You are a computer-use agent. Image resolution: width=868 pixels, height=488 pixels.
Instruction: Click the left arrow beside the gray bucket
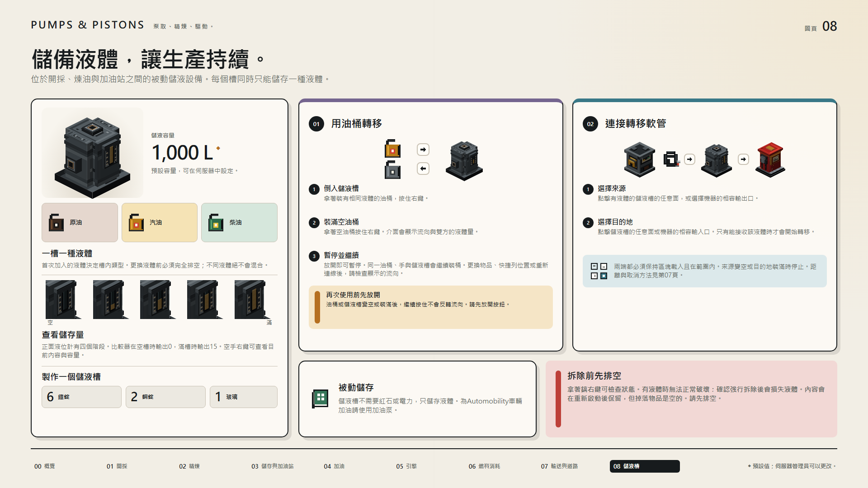(x=423, y=169)
